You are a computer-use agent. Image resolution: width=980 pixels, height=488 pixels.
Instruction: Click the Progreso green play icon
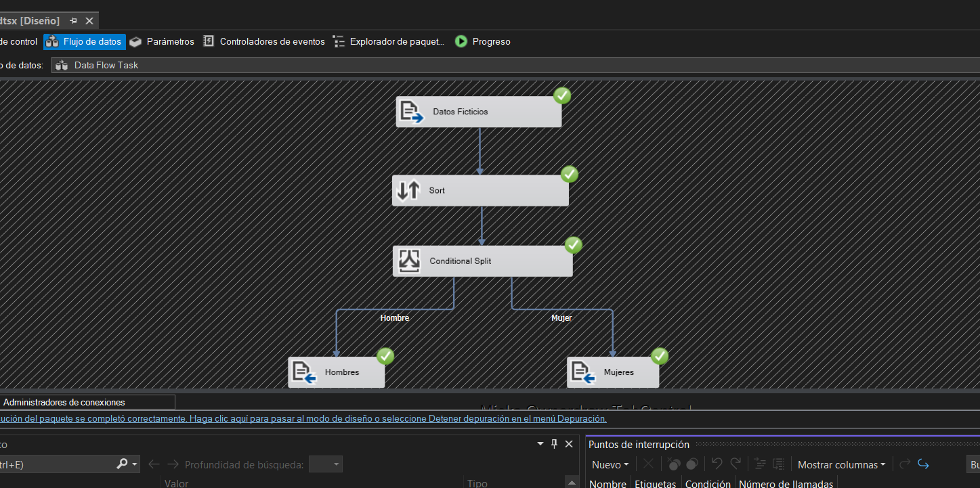pyautogui.click(x=461, y=41)
